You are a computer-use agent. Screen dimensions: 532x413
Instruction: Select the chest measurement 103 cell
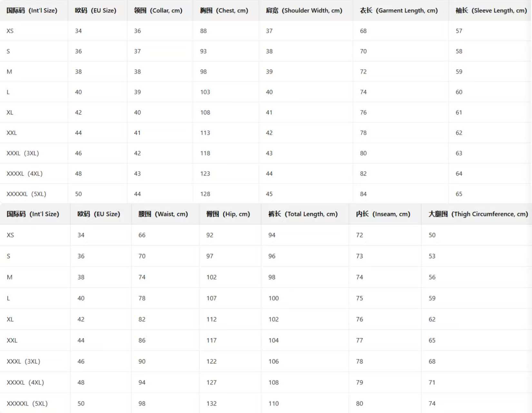click(x=205, y=92)
